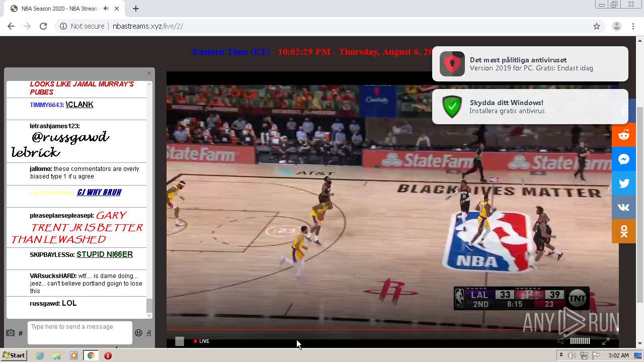Open taskbar clock showing 3:02 AM

click(618, 355)
